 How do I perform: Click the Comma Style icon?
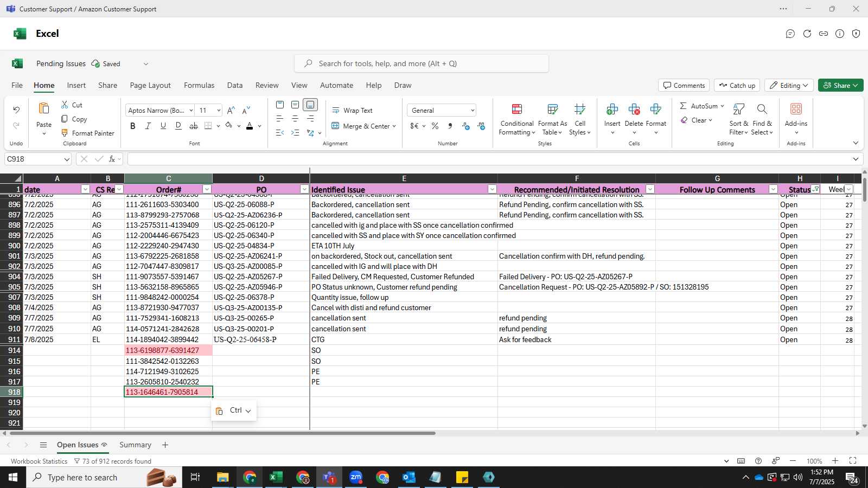pyautogui.click(x=450, y=126)
